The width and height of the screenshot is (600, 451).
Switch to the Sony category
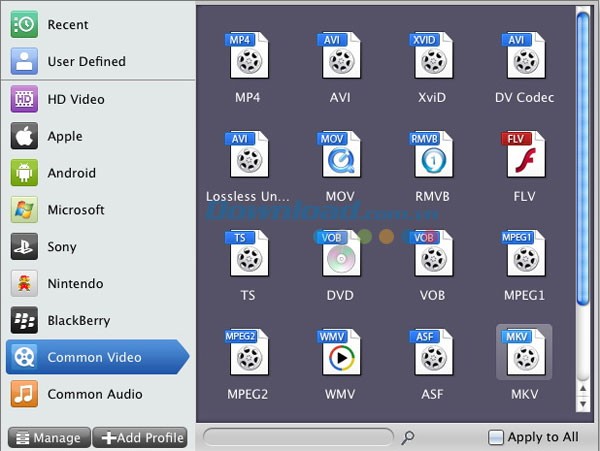(98, 247)
